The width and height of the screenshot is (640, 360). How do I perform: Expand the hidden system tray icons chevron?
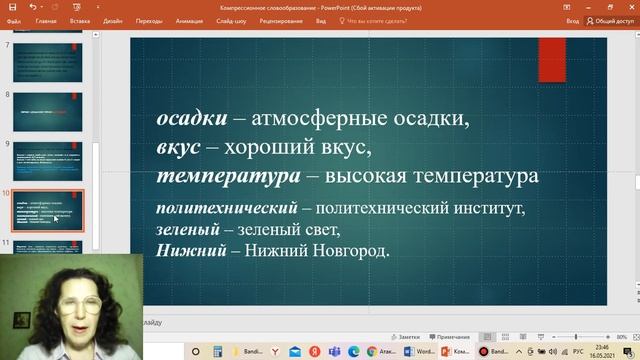point(519,351)
